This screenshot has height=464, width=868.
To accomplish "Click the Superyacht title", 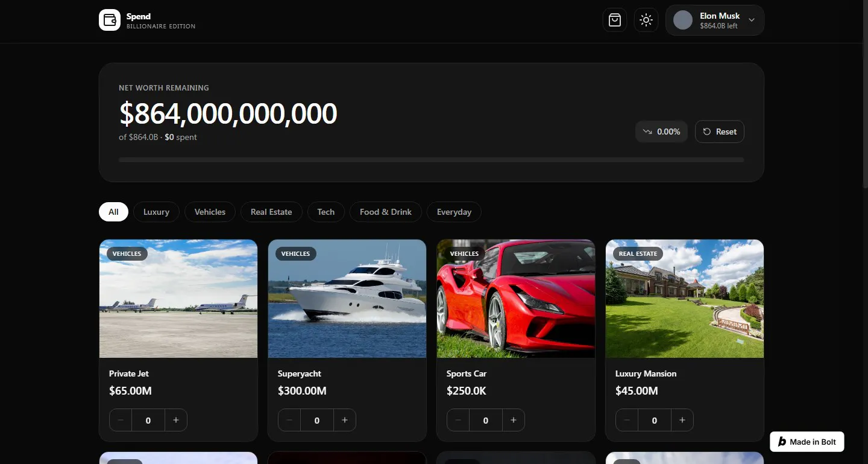I will coord(300,373).
